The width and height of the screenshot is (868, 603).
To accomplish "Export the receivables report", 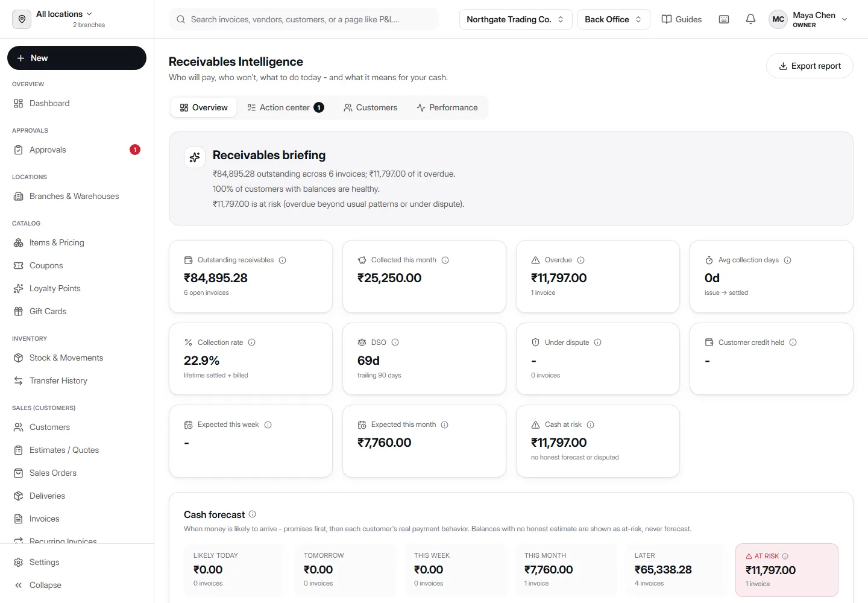I will click(810, 66).
